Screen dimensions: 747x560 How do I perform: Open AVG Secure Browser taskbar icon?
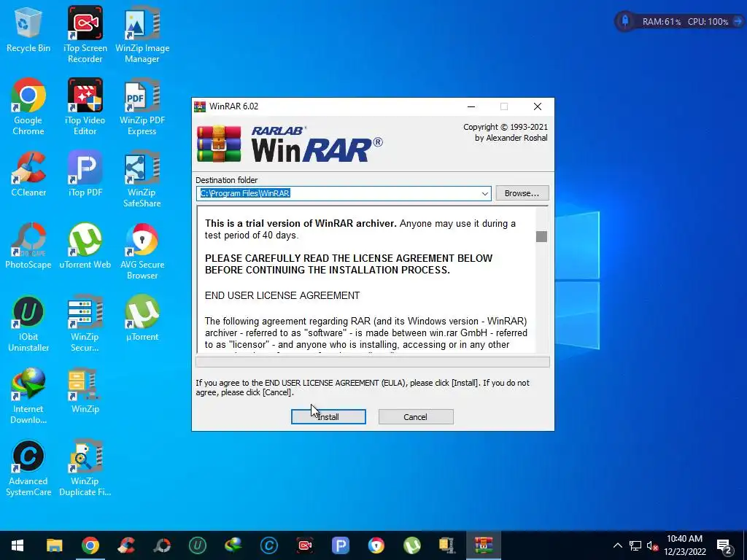pos(376,545)
